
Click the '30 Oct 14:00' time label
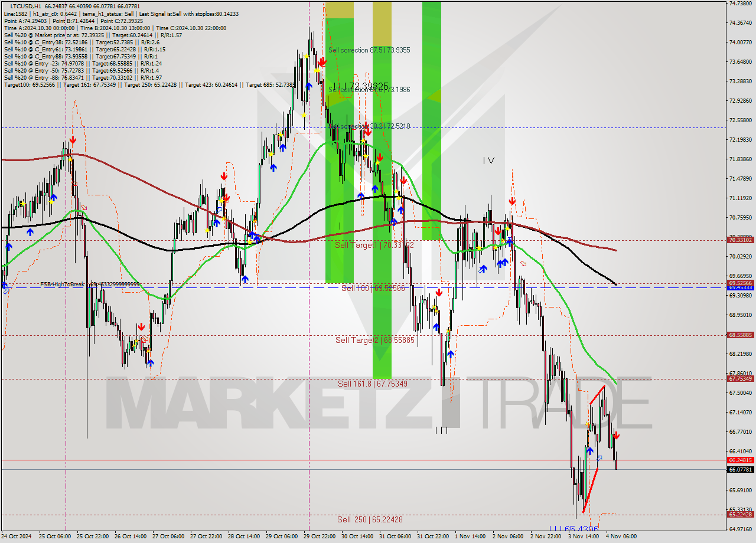click(357, 536)
